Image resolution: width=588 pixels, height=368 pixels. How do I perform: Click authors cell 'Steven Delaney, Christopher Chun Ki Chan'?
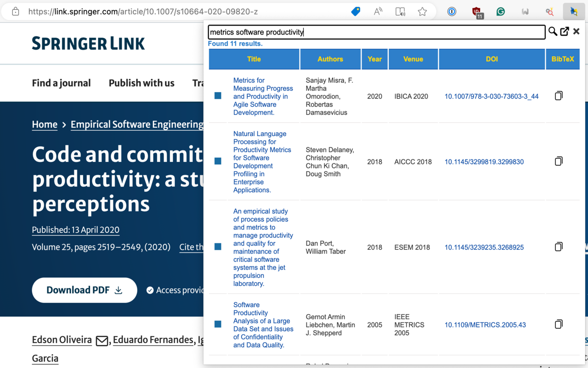(x=330, y=161)
